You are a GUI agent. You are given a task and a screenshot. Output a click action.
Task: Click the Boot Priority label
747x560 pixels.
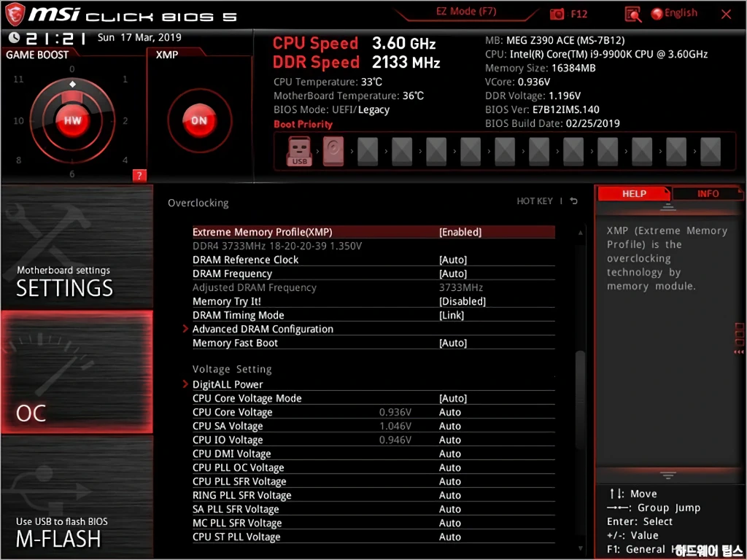pos(303,124)
